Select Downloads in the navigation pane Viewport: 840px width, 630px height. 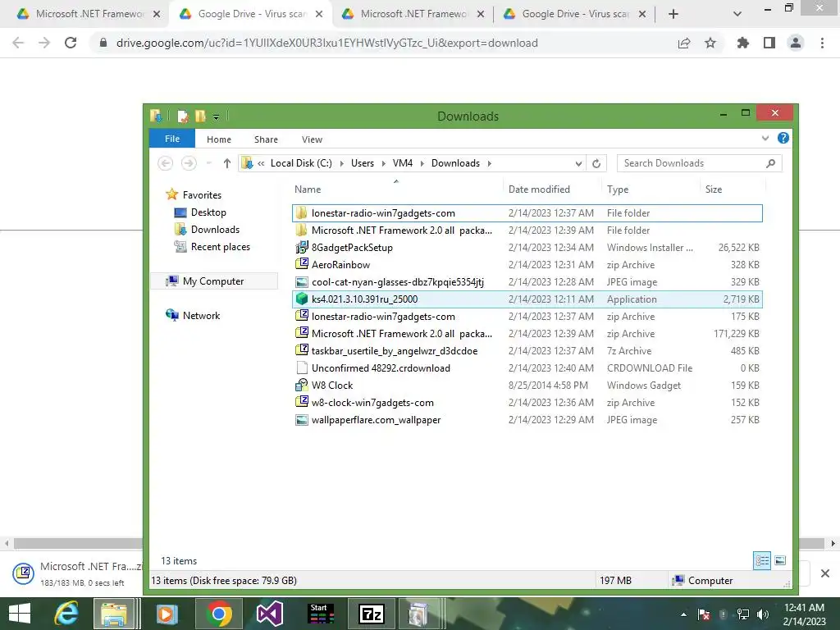click(215, 230)
